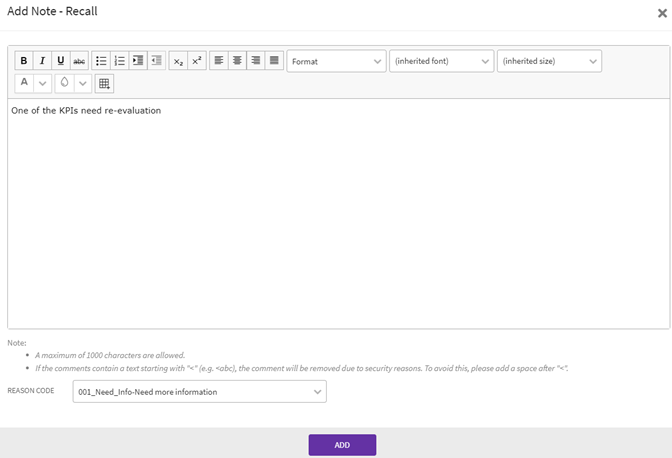This screenshot has height=458, width=672.
Task: Open the inherited font dropdown
Action: [x=441, y=61]
